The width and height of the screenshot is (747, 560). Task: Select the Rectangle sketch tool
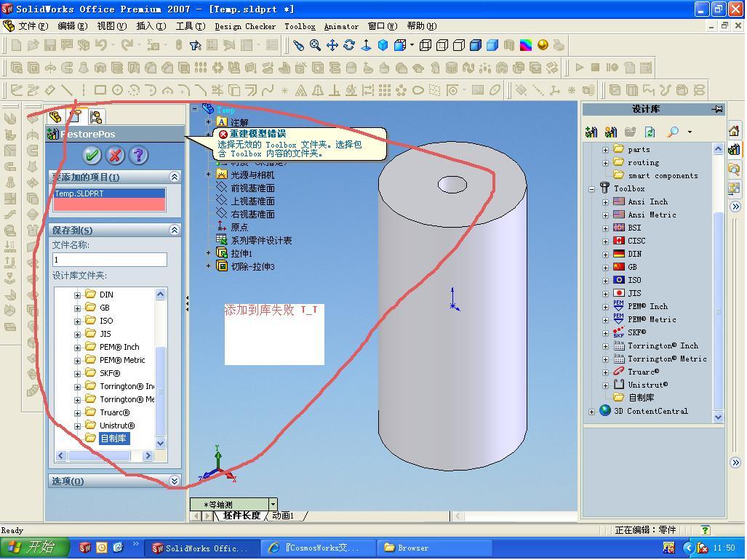pos(100,90)
